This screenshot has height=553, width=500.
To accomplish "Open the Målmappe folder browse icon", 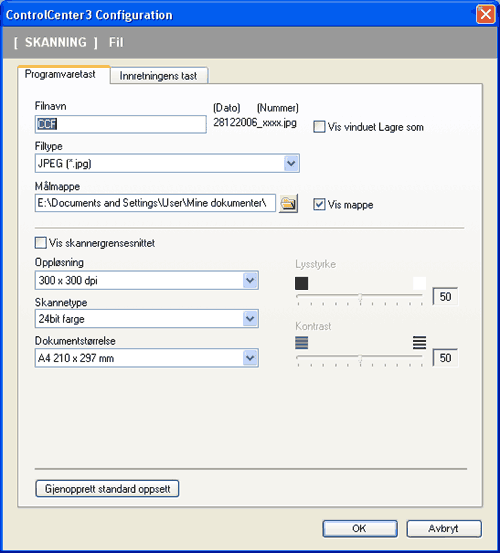I will coord(288,203).
